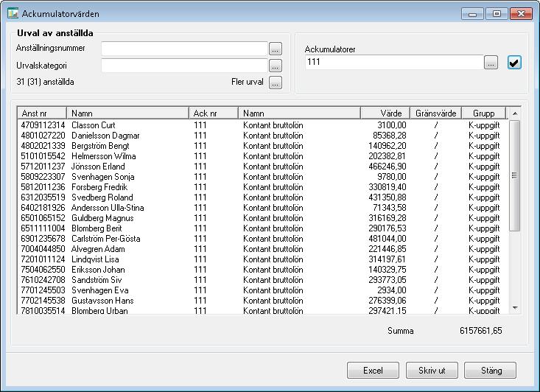
Task: Click Kontant bruttolön in Lindqvist Lisa row
Action: pyautogui.click(x=273, y=259)
